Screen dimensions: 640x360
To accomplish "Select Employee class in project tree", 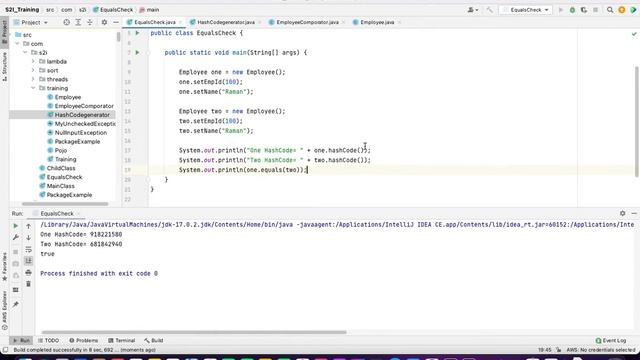I will [x=68, y=97].
